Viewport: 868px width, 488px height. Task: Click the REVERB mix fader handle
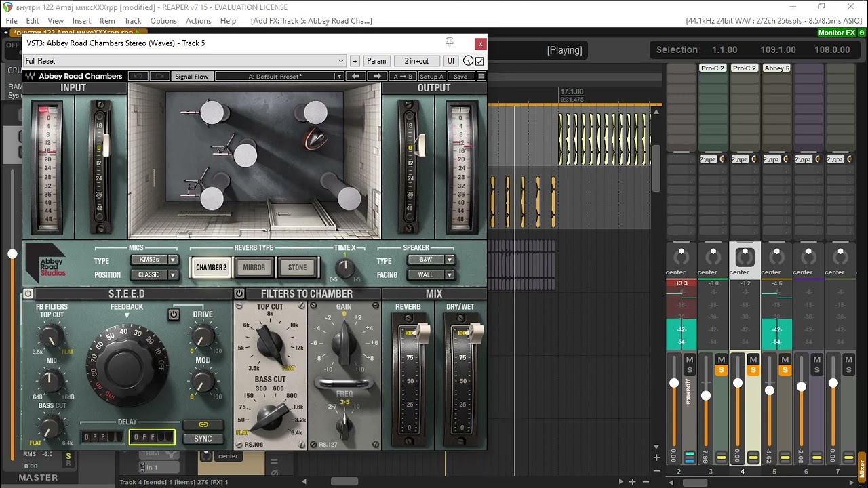tap(422, 333)
